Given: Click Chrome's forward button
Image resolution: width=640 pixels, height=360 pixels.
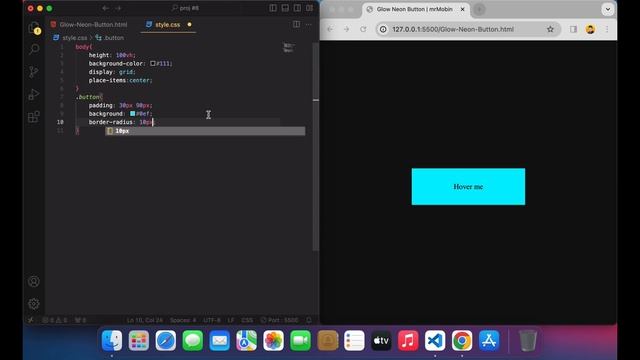Looking at the screenshot, I should click(347, 29).
